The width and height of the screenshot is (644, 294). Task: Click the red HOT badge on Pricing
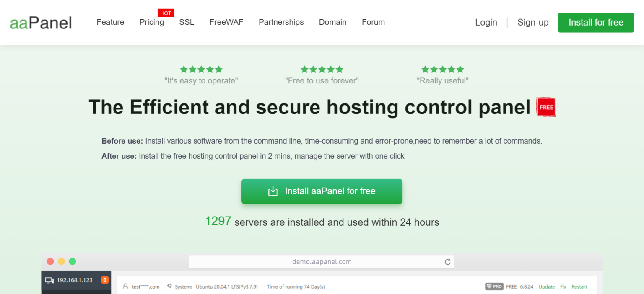166,13
